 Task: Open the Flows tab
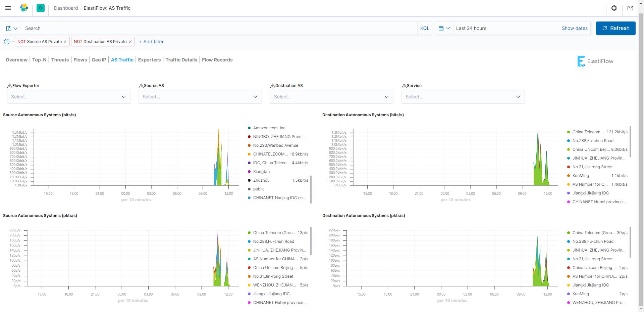(80, 60)
